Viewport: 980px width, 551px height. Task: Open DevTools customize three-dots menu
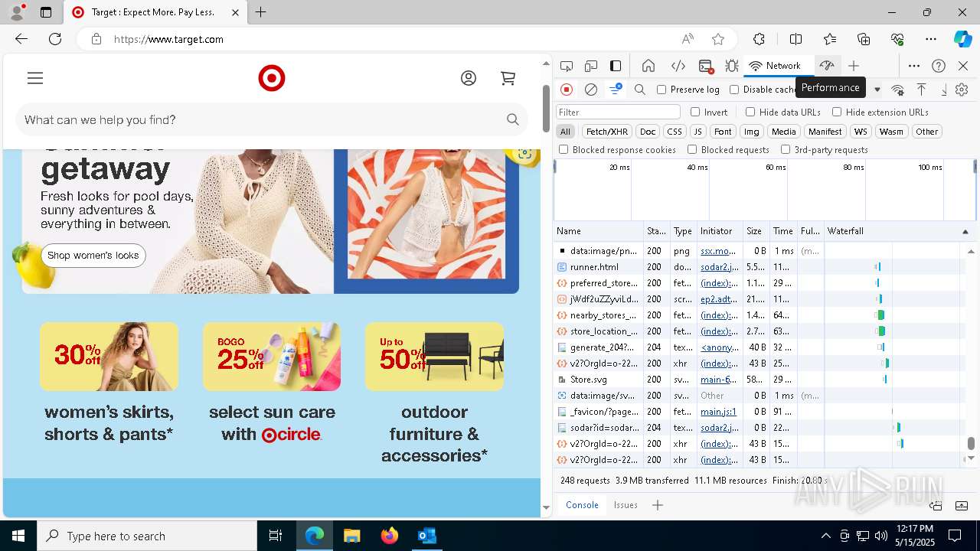914,66
